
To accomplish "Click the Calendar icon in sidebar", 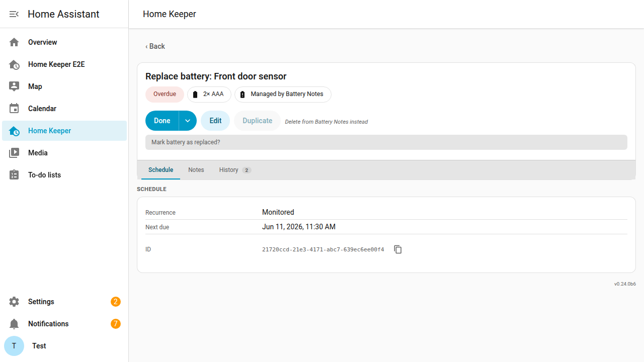I will [14, 109].
